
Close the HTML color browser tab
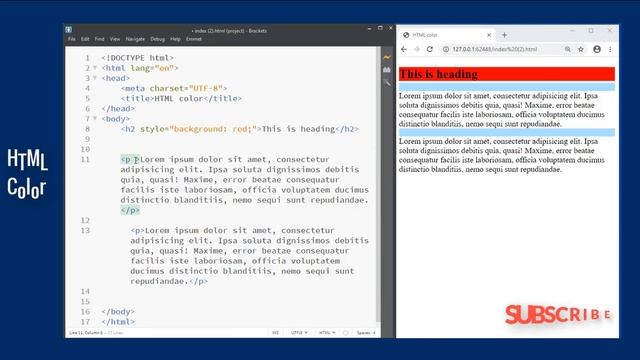pyautogui.click(x=489, y=35)
